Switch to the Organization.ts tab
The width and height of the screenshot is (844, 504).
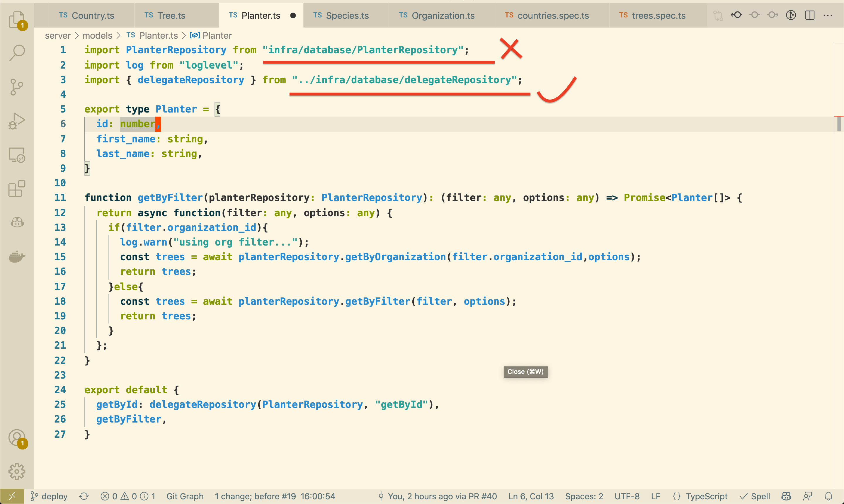tap(442, 15)
